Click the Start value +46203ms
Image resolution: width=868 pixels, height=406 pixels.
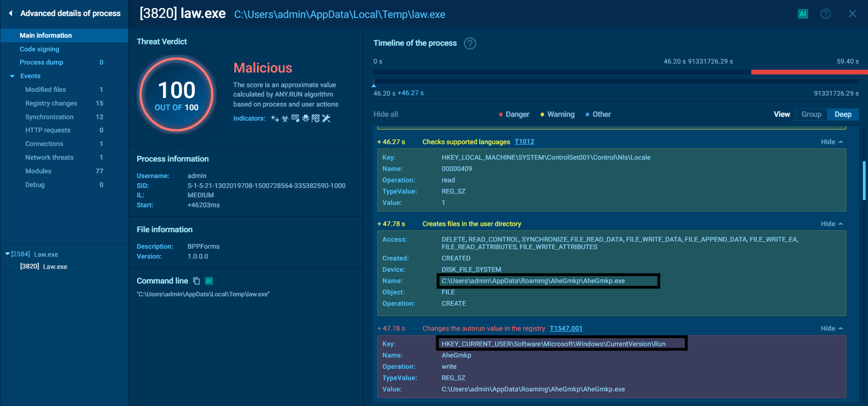point(203,205)
